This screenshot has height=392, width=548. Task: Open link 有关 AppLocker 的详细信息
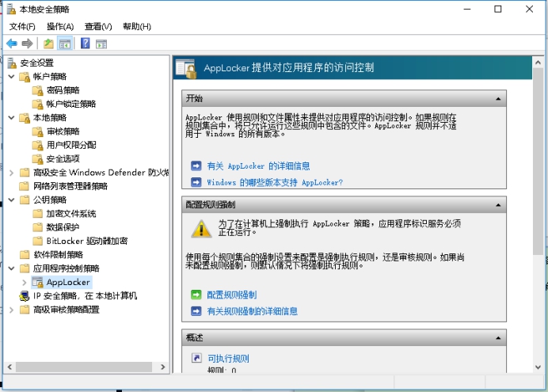coord(258,166)
